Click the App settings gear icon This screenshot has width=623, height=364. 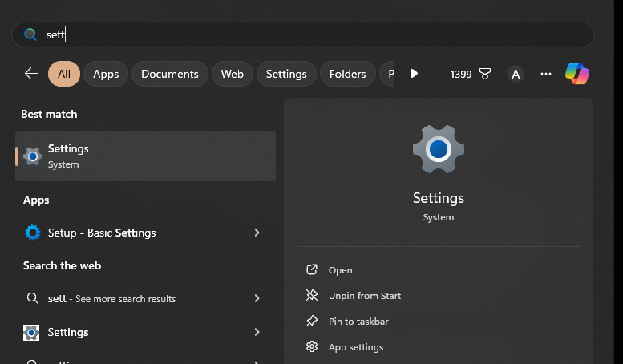(x=312, y=346)
